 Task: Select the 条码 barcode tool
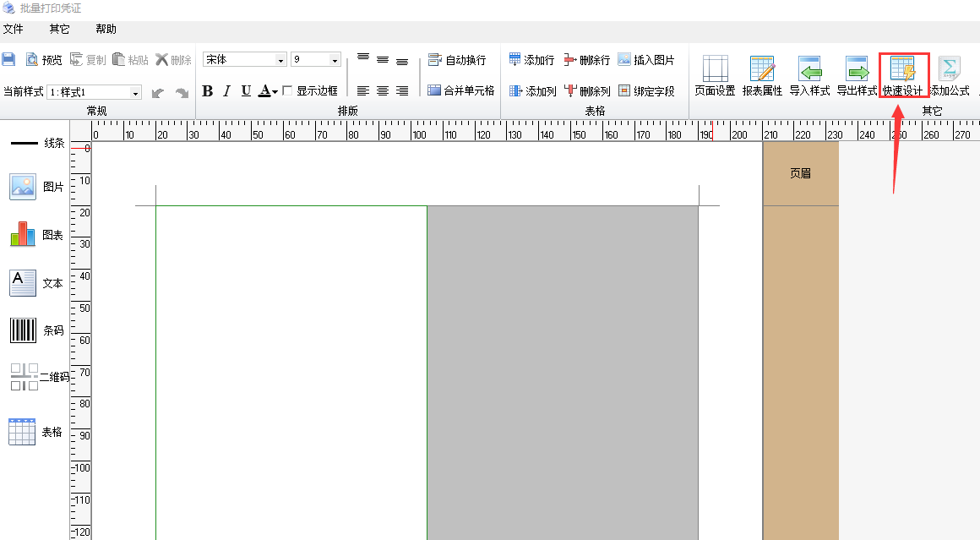(24, 330)
